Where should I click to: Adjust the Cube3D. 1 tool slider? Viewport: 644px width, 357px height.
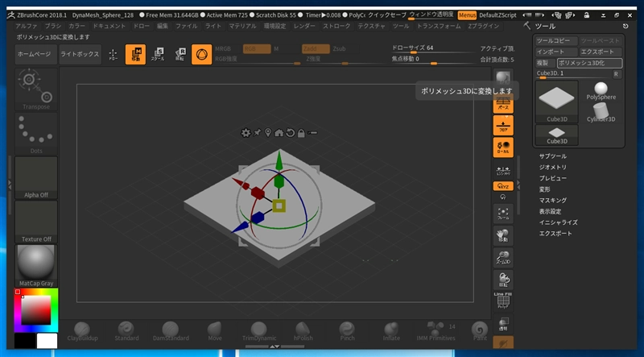click(x=573, y=74)
